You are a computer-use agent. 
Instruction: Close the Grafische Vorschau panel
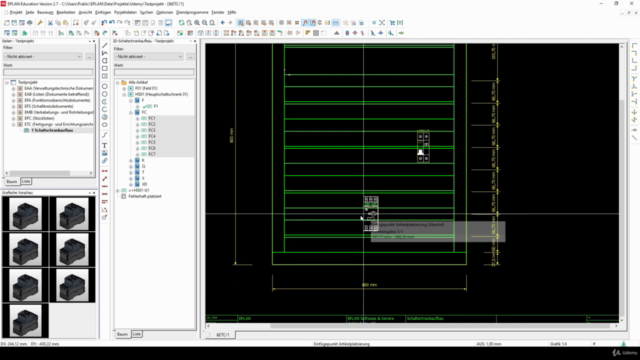94,193
